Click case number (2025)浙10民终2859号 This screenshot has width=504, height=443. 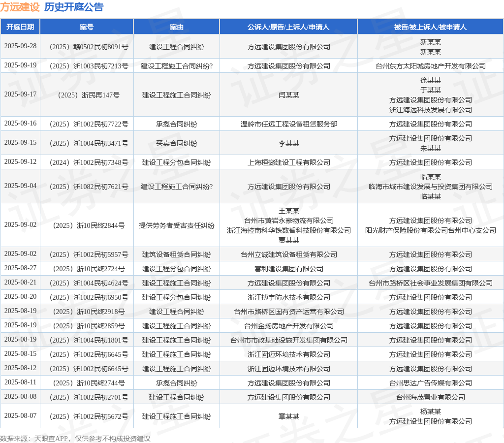(x=89, y=326)
